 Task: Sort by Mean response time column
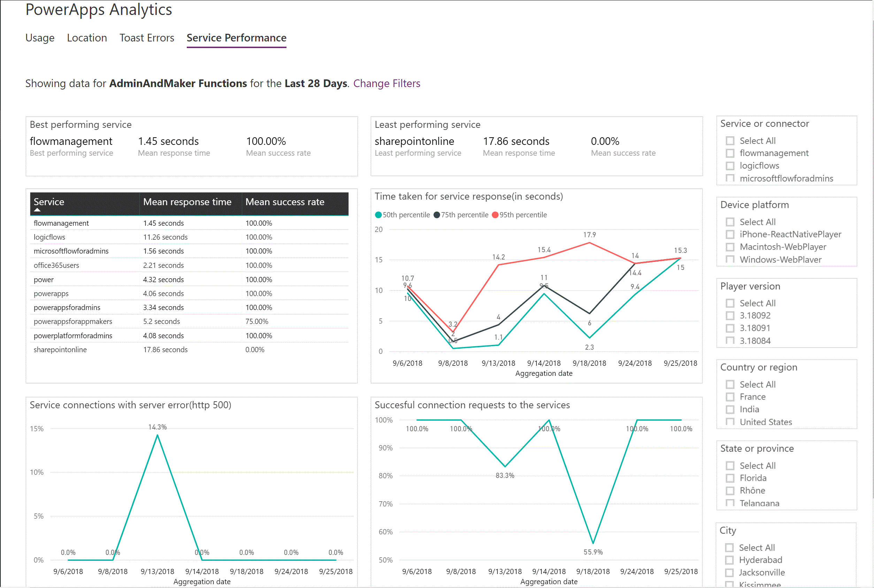[x=187, y=202]
